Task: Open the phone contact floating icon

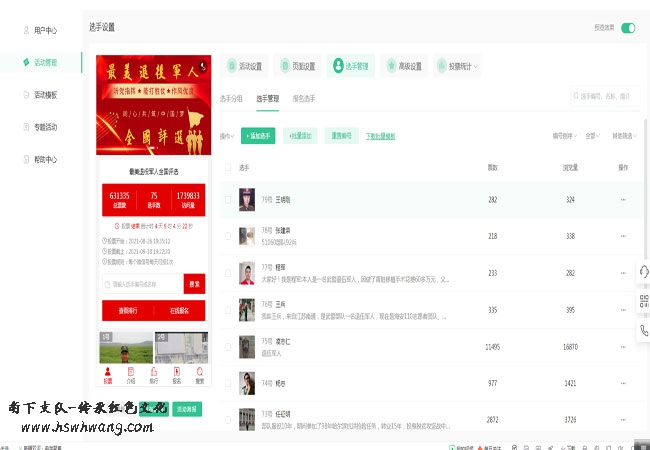Action: tap(644, 331)
